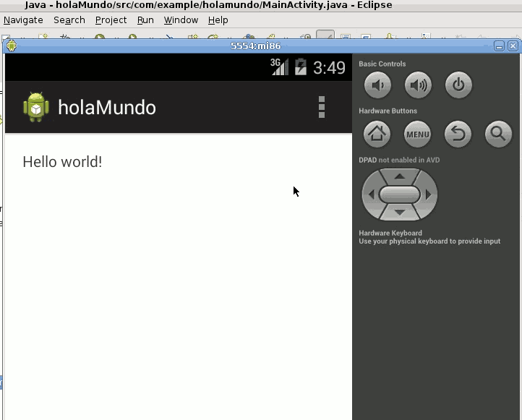Image resolution: width=522 pixels, height=420 pixels.
Task: Click the Basic Controls label
Action: pos(382,64)
